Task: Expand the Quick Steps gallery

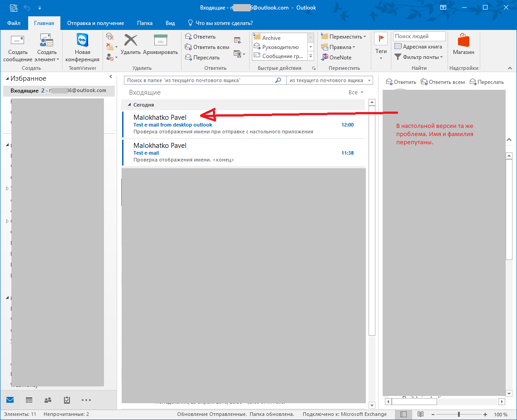Action: coord(310,56)
